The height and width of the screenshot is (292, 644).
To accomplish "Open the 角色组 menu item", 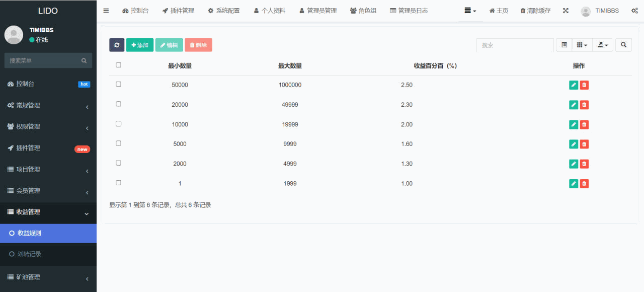I will click(363, 10).
